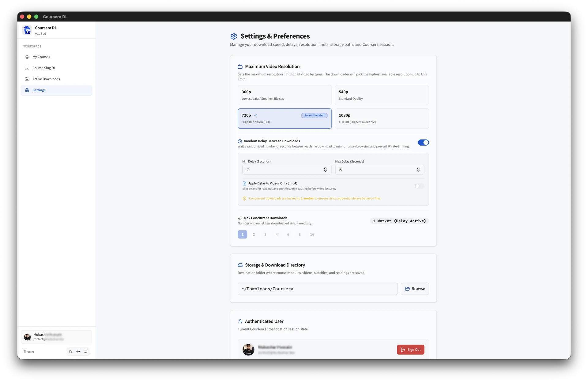Select 540p Standard Quality option
Screen dimensions: 588x382
[382, 95]
